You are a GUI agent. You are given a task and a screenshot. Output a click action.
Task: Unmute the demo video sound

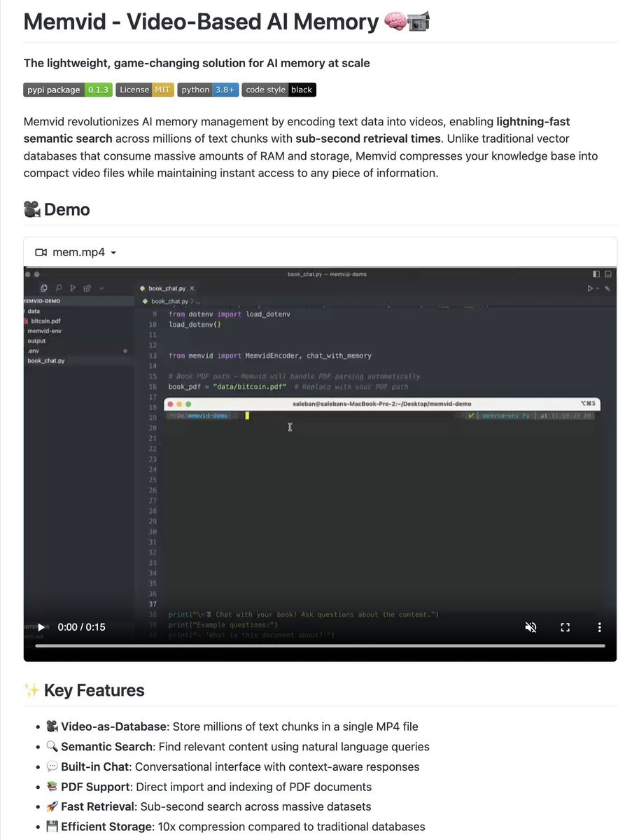click(531, 627)
